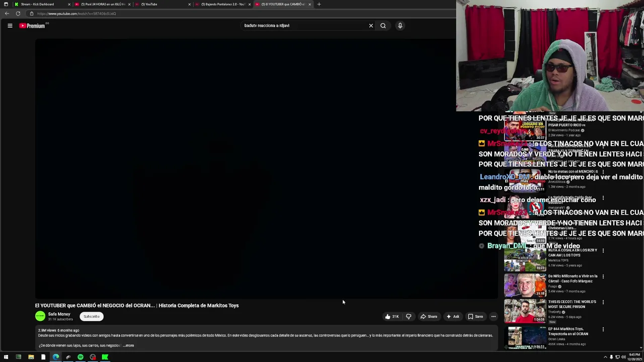Go to the YouTube Premium home logo
The width and height of the screenshot is (644, 362).
pyautogui.click(x=32, y=26)
